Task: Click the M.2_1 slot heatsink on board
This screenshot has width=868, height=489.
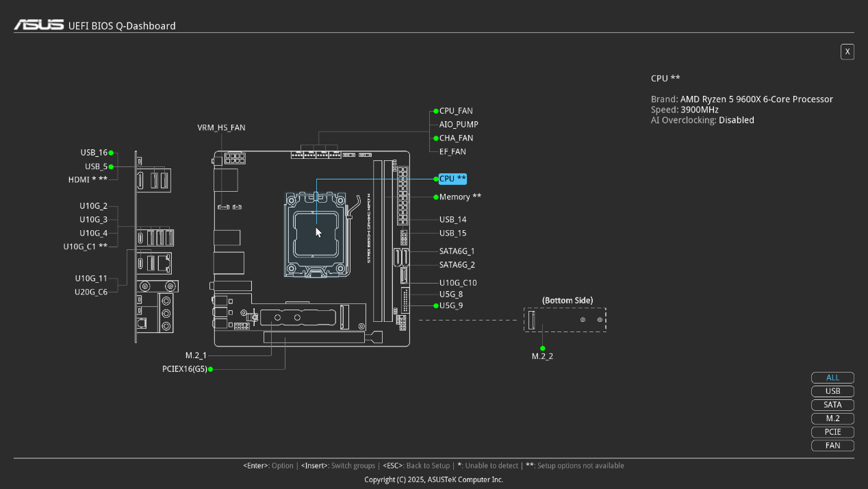Action: (298, 317)
